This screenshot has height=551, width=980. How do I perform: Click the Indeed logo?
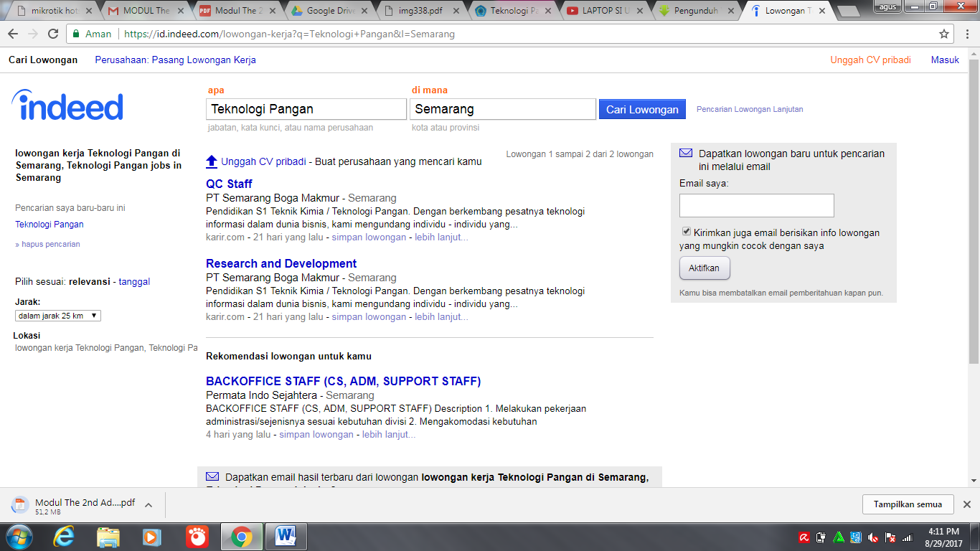[67, 106]
